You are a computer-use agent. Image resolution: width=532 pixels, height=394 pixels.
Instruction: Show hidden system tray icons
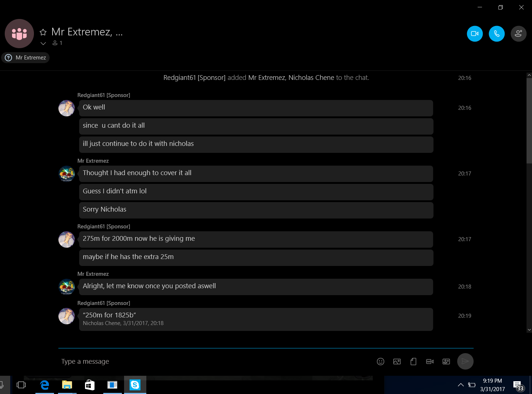pyautogui.click(x=461, y=385)
